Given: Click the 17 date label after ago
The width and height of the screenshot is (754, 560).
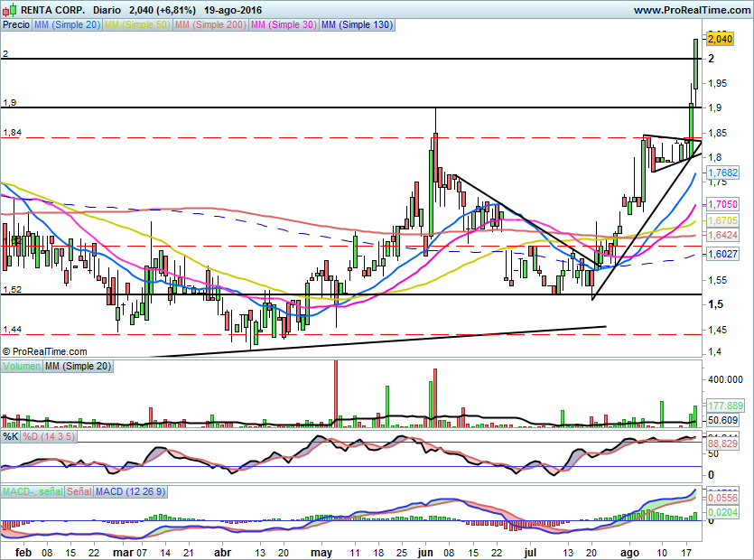Looking at the screenshot, I should (x=686, y=552).
